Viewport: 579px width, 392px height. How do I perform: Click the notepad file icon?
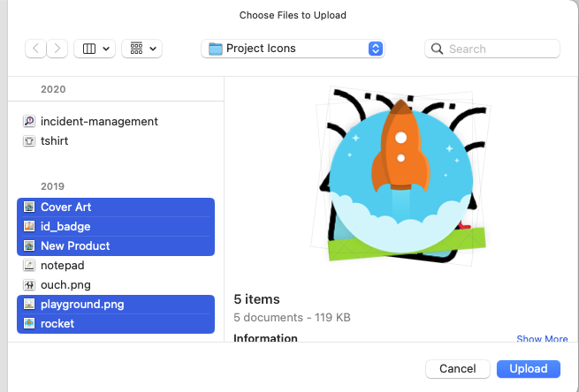click(29, 266)
